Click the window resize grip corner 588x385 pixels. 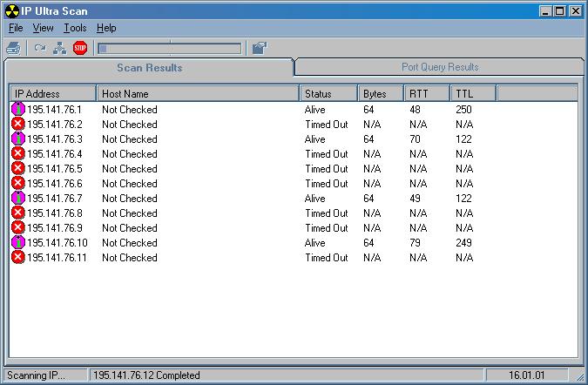coord(580,376)
